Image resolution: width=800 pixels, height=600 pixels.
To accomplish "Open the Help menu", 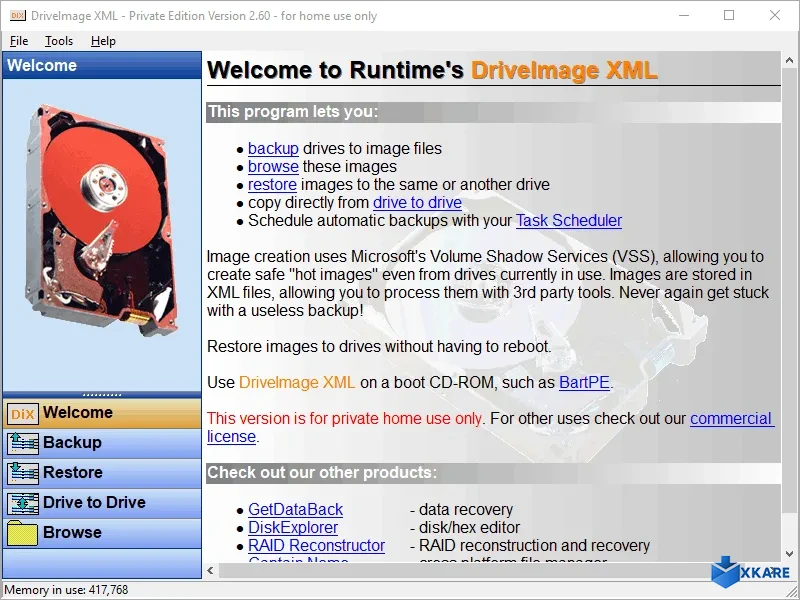I will 103,41.
